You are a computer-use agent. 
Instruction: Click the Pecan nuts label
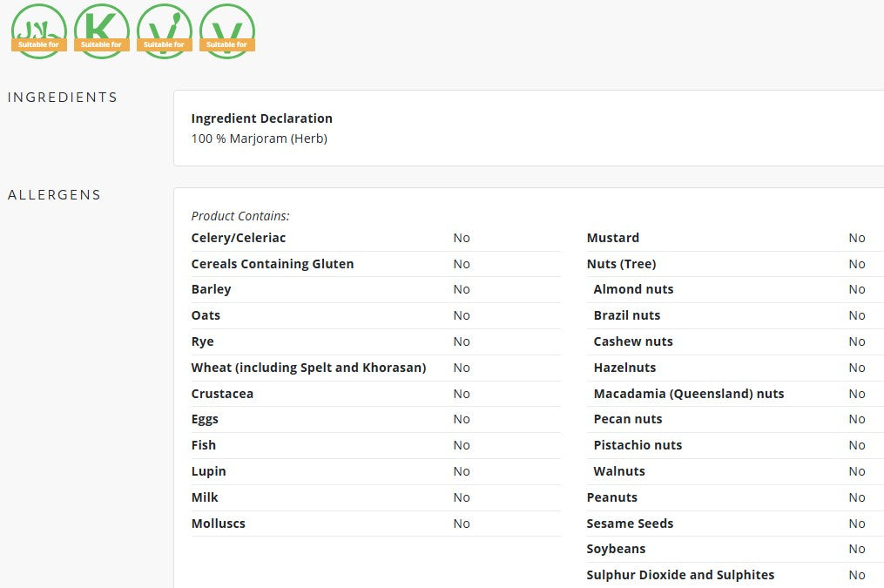pos(628,419)
